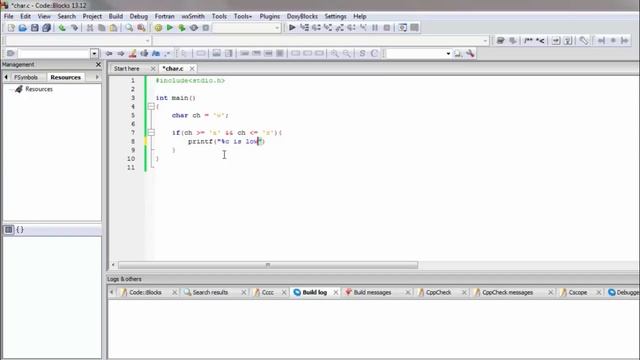The height and width of the screenshot is (360, 640).
Task: Click the Stop debugger icon
Action: point(387,28)
